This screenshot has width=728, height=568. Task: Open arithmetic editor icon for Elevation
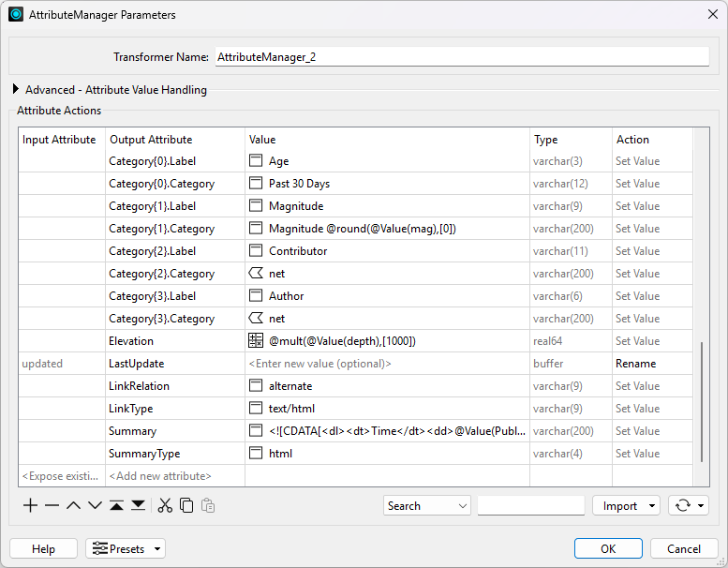[x=256, y=340]
